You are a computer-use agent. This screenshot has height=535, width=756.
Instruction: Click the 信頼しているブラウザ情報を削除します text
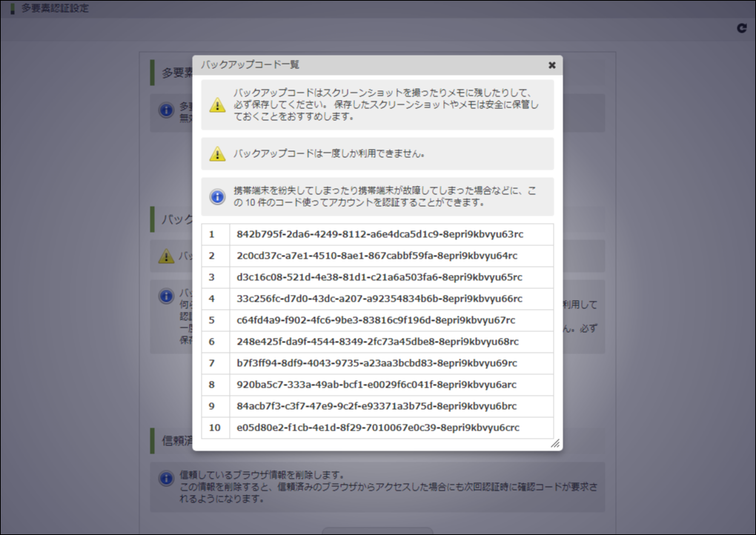point(262,475)
